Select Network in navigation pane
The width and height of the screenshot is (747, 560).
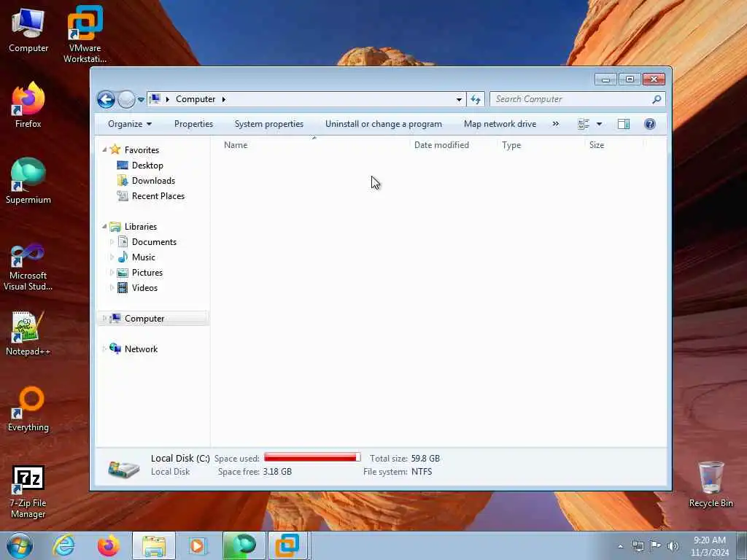[x=141, y=349]
